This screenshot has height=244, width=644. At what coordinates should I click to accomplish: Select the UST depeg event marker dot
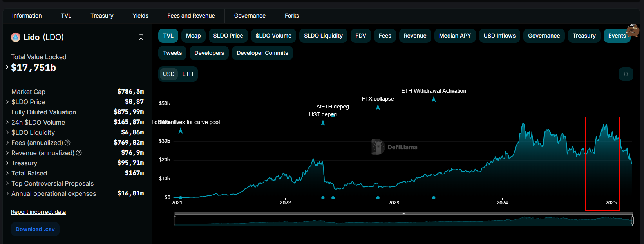[323, 198]
